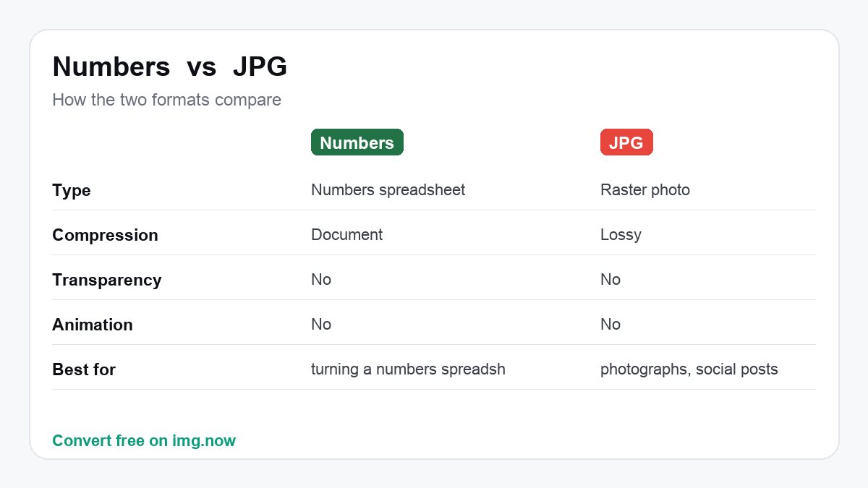
Task: Click the 'Transparency' row label
Action: click(x=107, y=280)
